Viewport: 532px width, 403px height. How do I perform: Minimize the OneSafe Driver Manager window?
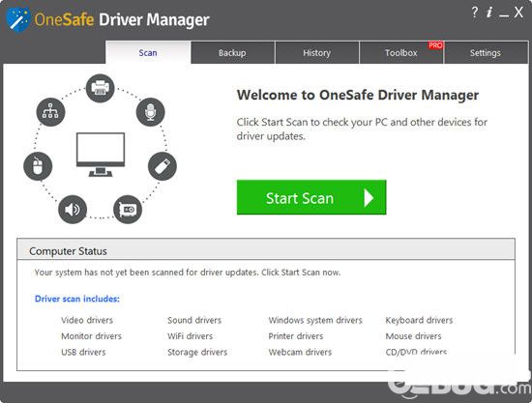(x=504, y=15)
